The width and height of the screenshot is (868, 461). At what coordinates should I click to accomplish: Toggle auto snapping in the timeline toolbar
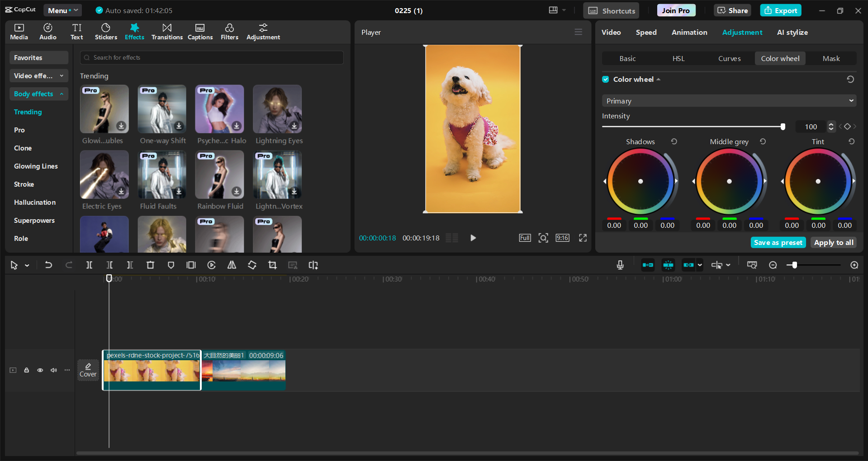(x=668, y=265)
